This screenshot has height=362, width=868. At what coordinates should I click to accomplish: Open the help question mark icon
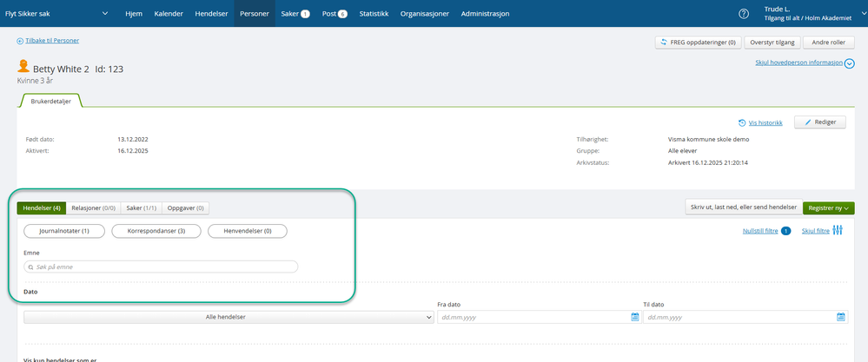[744, 14]
